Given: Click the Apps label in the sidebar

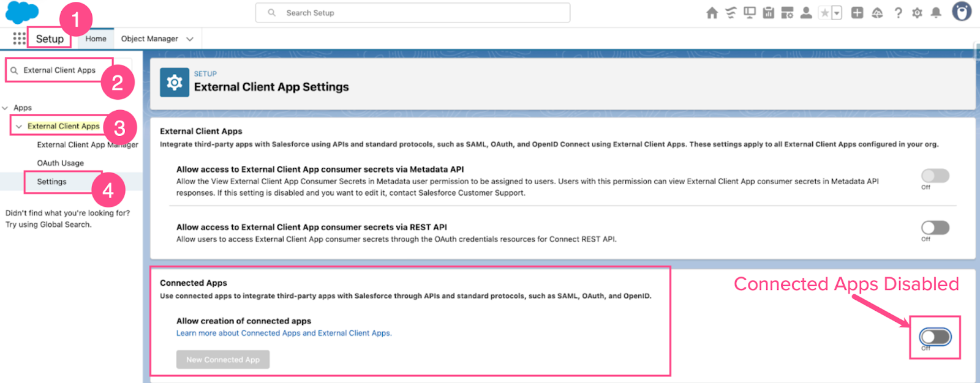Looking at the screenshot, I should 23,108.
